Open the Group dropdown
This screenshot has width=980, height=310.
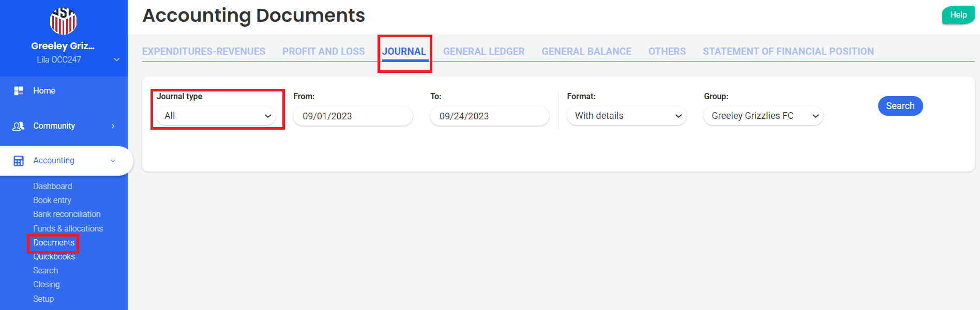pos(763,116)
